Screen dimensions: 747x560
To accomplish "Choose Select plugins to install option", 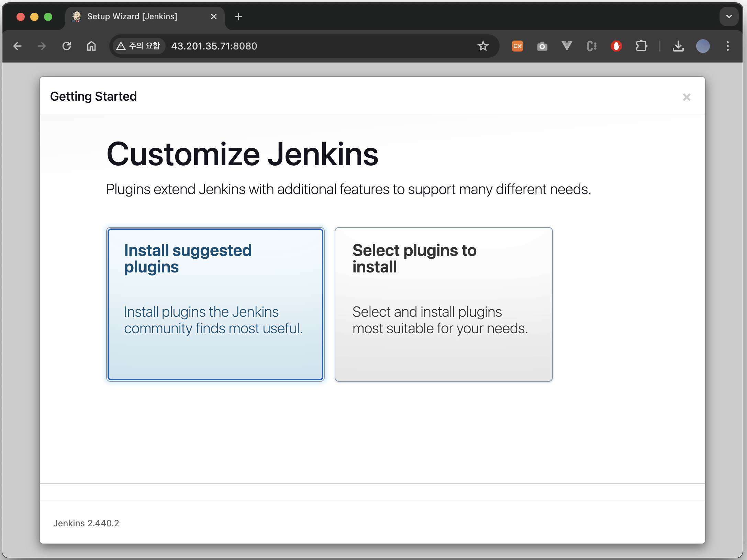I will pyautogui.click(x=443, y=304).
